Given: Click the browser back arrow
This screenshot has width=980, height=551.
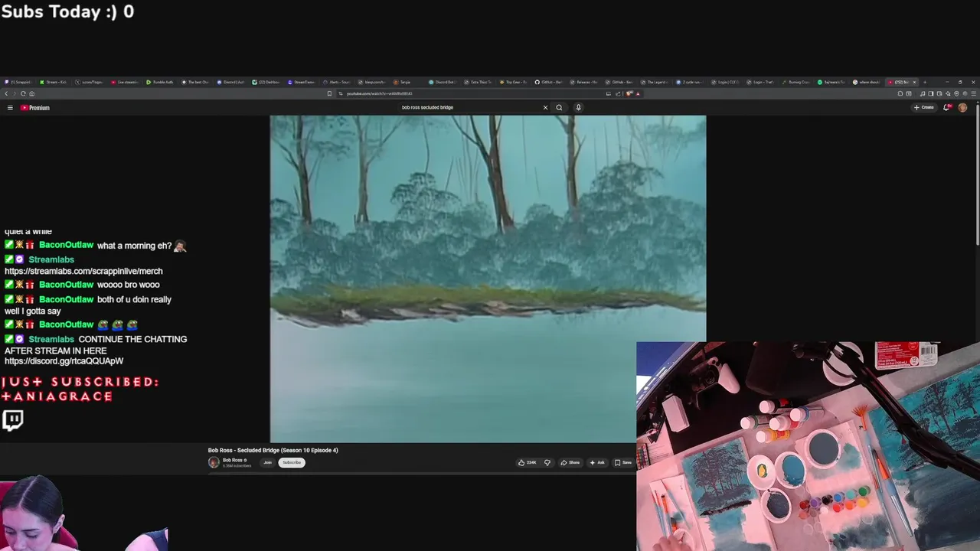Looking at the screenshot, I should pos(6,93).
